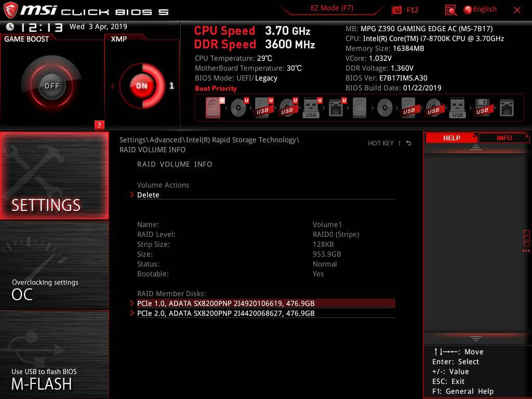Pick the legacy CD/DVD boot icon without U badge
Image resolution: width=532 pixels, height=399 pixels.
click(385, 108)
